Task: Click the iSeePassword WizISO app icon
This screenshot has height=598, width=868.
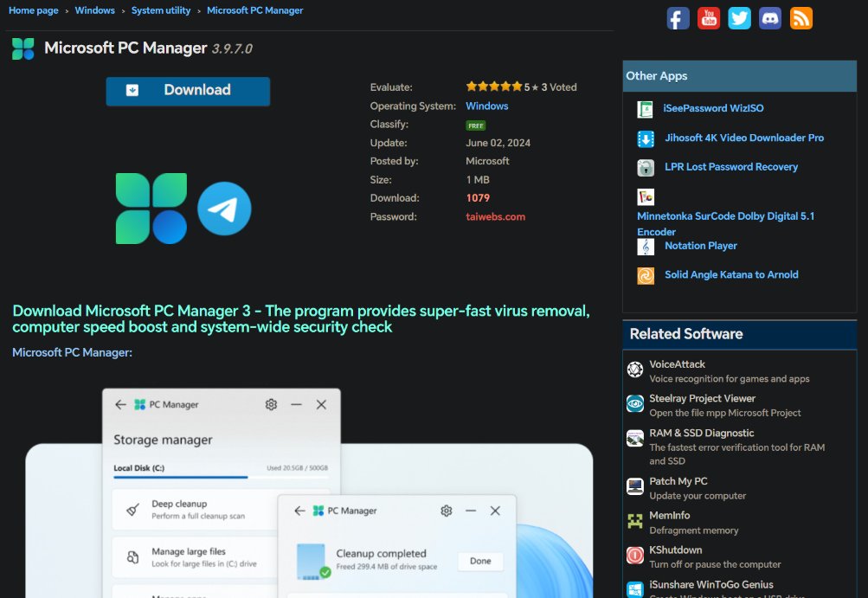Action: pos(646,109)
